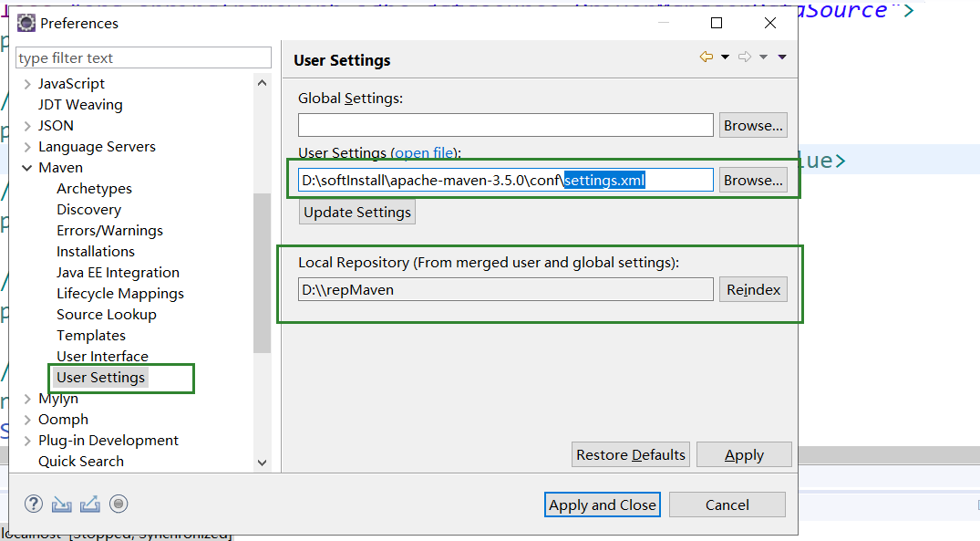Open the preferences view menu arrow
The image size is (980, 541).
(782, 57)
